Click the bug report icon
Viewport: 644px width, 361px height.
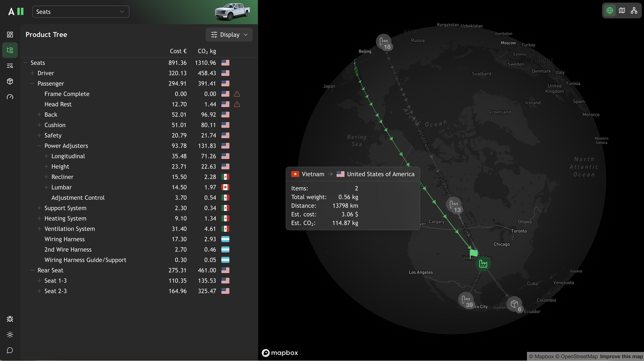tap(10, 319)
